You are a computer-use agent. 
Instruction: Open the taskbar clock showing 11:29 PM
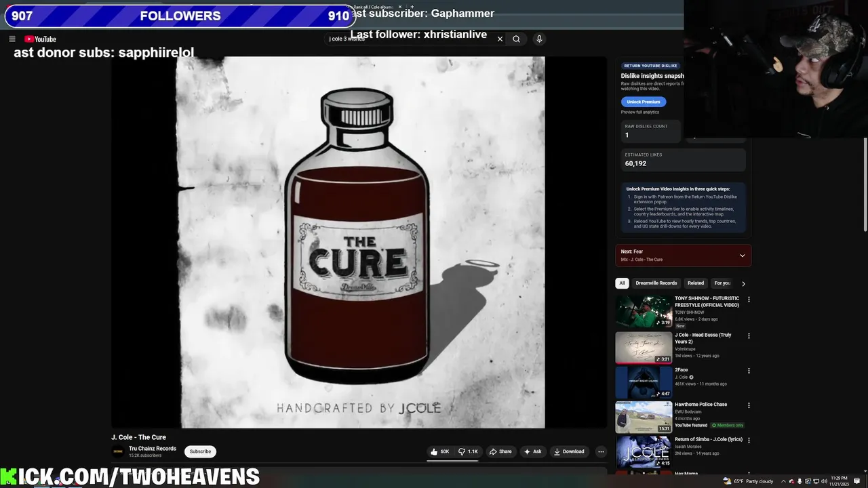click(839, 481)
